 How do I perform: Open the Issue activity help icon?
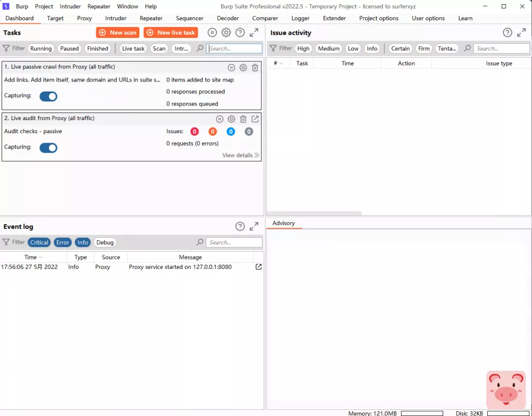tap(508, 32)
